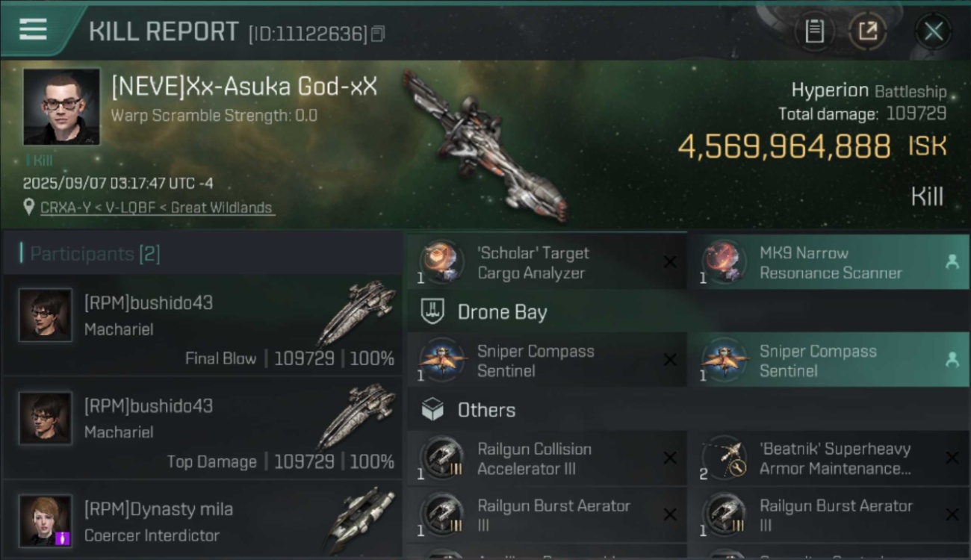Open the 'Beatnik' Superheavy Armor Maintenance entry
971x560 pixels.
point(828,458)
